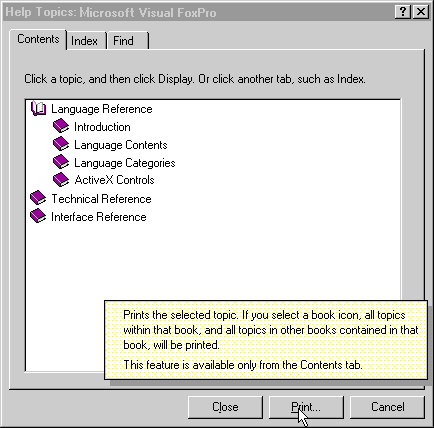Click the question mark help icon in title bar
Image resolution: width=434 pixels, height=428 pixels.
(403, 12)
